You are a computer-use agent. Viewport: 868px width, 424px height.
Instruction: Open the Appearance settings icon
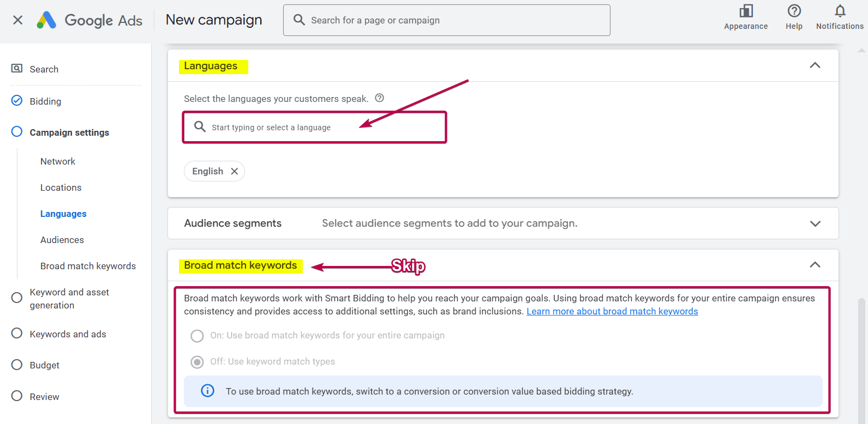(x=745, y=11)
